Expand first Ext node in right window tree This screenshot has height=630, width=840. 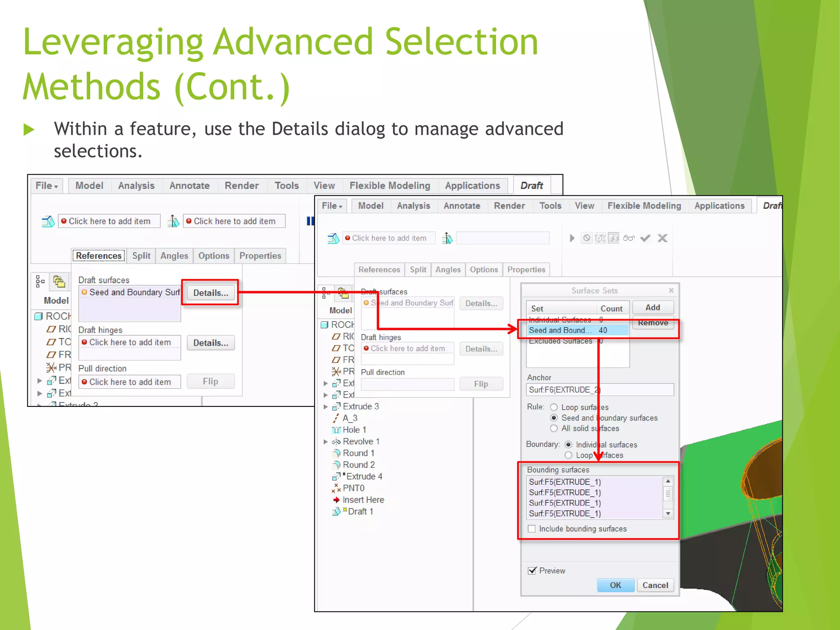click(x=326, y=383)
